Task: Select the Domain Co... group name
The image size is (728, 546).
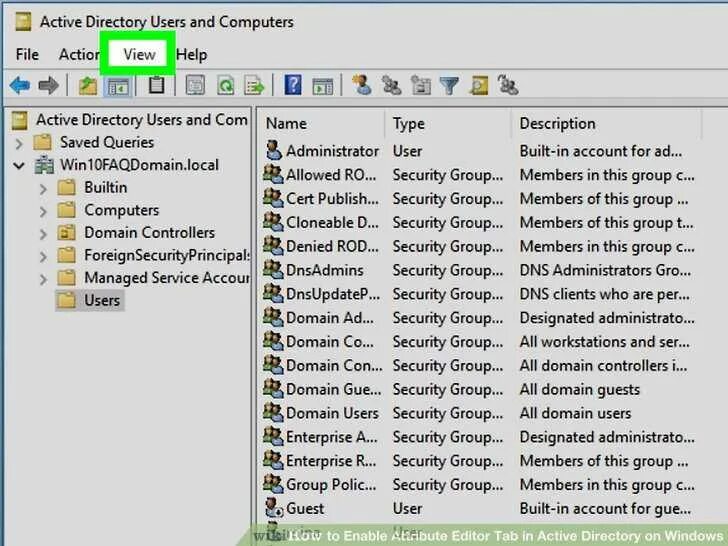Action: (x=330, y=341)
